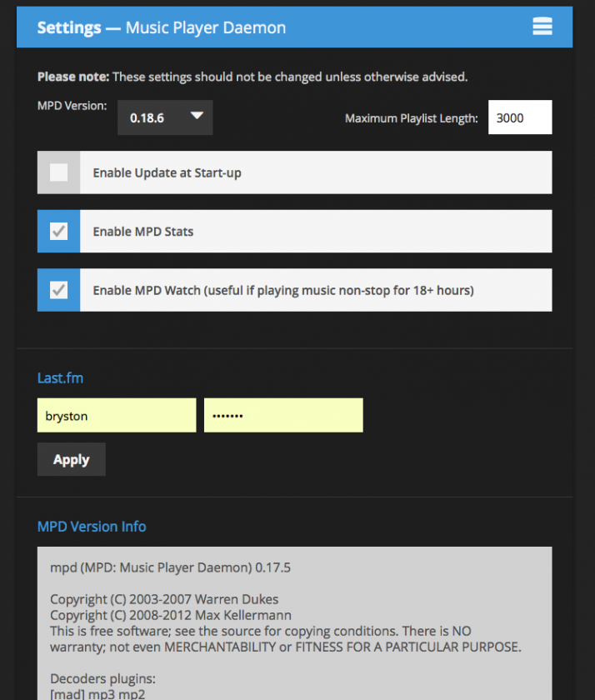Click the Maximum Playlist Length label
The height and width of the screenshot is (700, 595).
[x=411, y=118]
